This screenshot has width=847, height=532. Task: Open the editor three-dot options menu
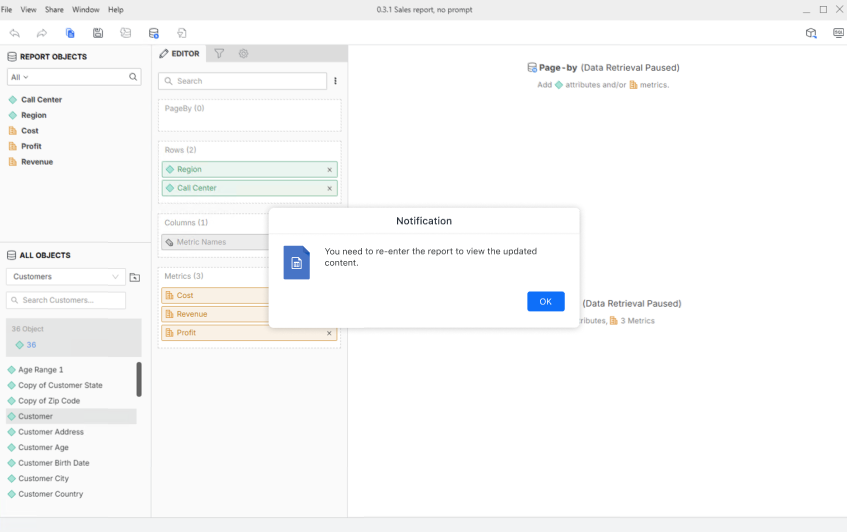point(335,81)
